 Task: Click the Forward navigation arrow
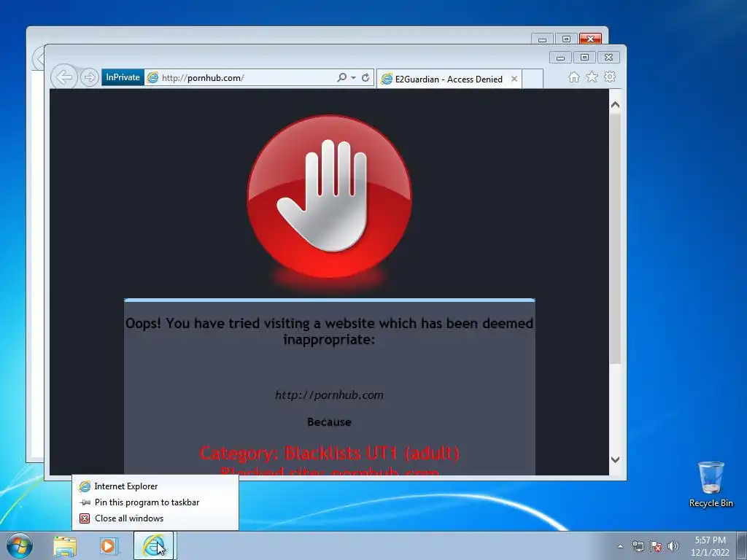(x=89, y=77)
